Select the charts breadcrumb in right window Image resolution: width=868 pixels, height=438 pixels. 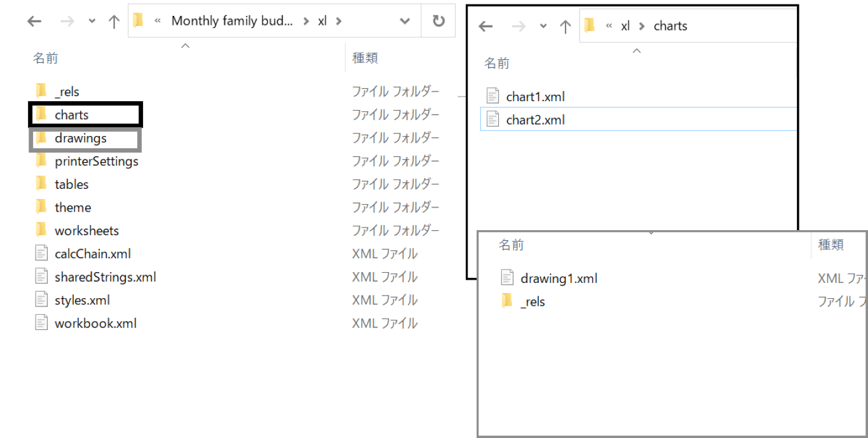(x=670, y=26)
